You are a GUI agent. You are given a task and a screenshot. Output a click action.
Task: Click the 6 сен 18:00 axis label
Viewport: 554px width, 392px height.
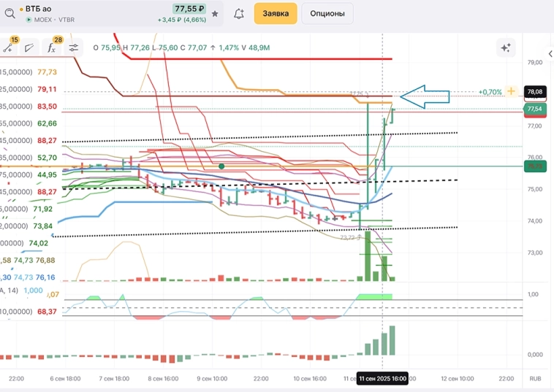pos(65,379)
